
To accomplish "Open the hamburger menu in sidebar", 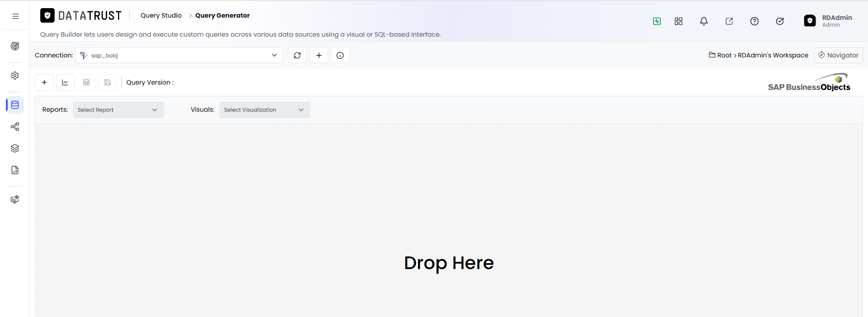I will (15, 16).
